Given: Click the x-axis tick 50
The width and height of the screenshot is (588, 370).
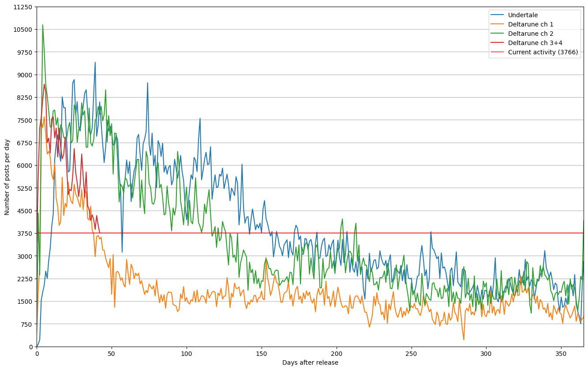Looking at the screenshot, I should pos(112,354).
